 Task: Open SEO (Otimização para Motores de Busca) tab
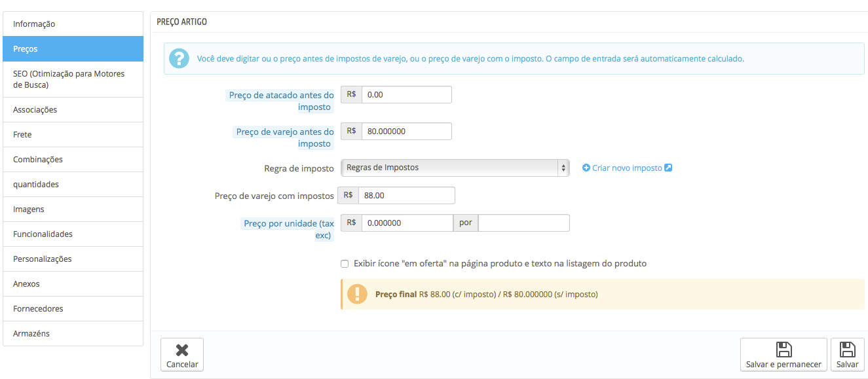pyautogui.click(x=73, y=79)
